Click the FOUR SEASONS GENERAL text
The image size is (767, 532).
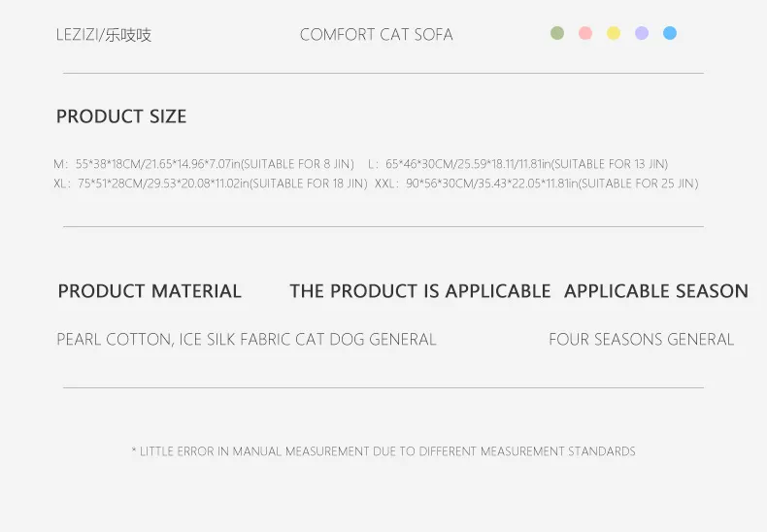click(641, 340)
